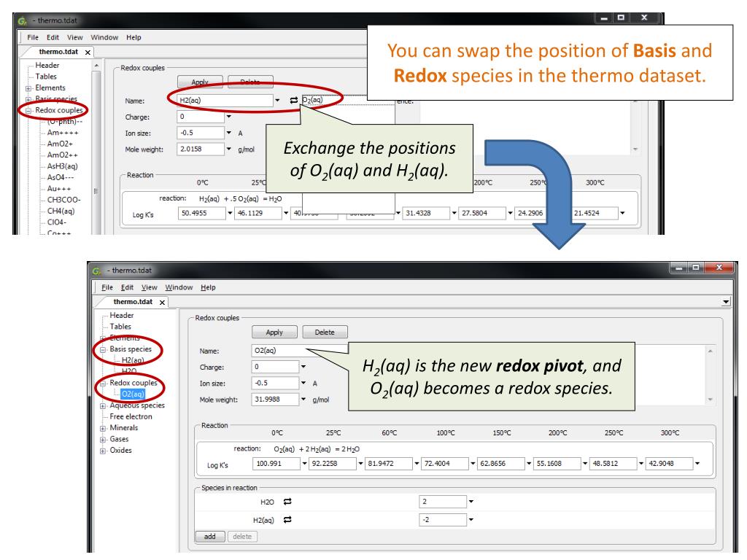747x560 pixels.
Task: Select thermo.tdat tab in top window
Action: (58, 52)
